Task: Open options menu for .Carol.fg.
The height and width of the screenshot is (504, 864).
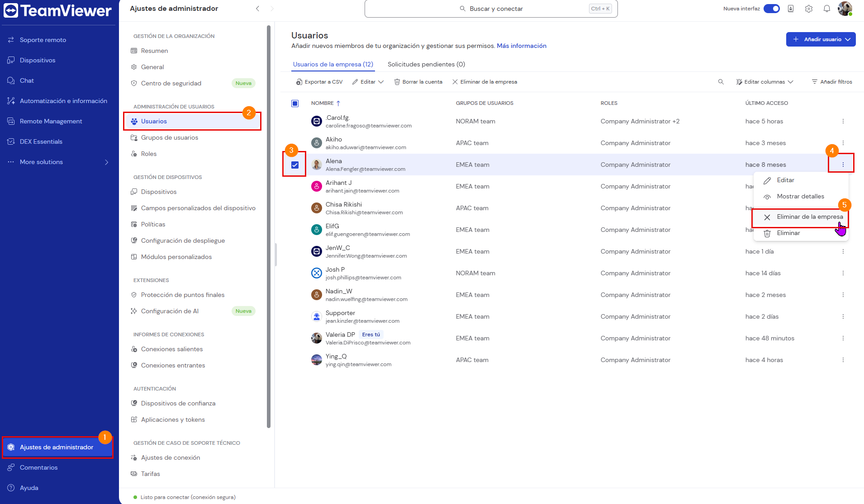Action: pos(843,121)
